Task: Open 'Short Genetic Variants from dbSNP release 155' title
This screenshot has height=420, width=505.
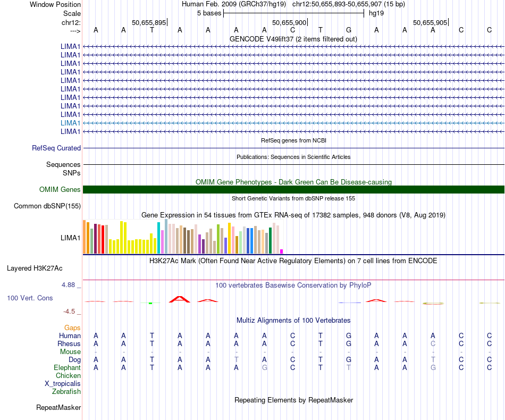Action: (x=293, y=198)
